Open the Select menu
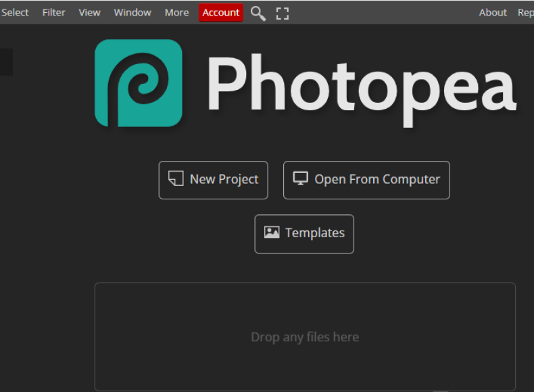The height and width of the screenshot is (392, 534). (15, 13)
